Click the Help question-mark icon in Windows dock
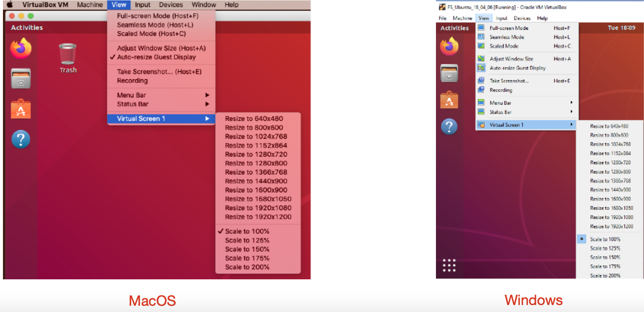The height and width of the screenshot is (312, 644). 449,127
